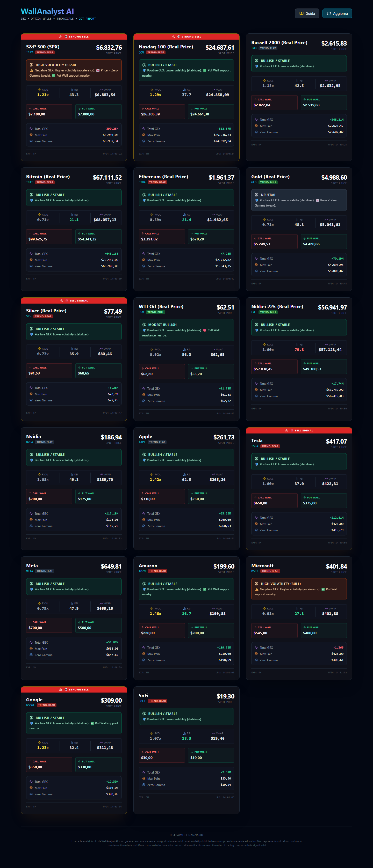Click the Nikkei 225 spot price value
This screenshot has height=868, width=373.
(332, 307)
